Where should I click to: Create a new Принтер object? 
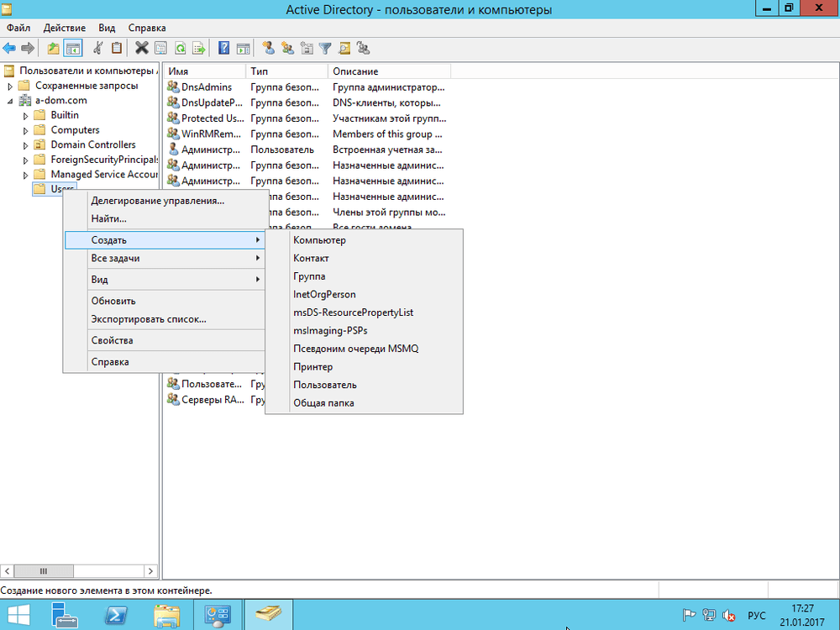coord(365,367)
